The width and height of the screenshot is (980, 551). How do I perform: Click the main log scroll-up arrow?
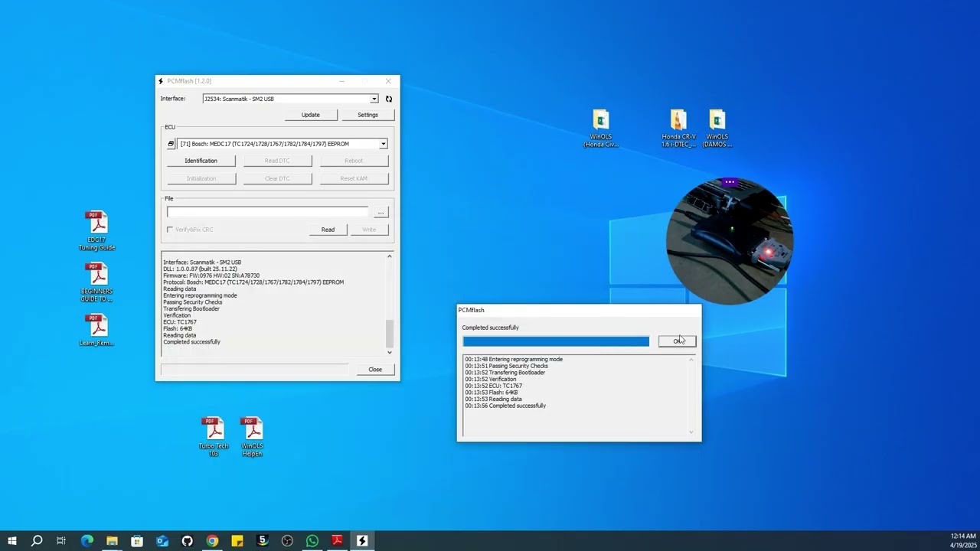389,256
